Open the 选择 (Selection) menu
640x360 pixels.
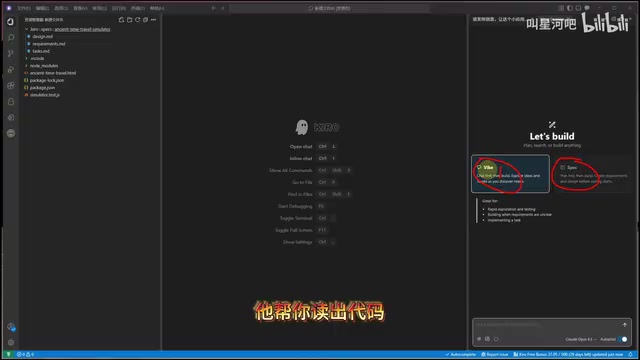[x=61, y=8]
